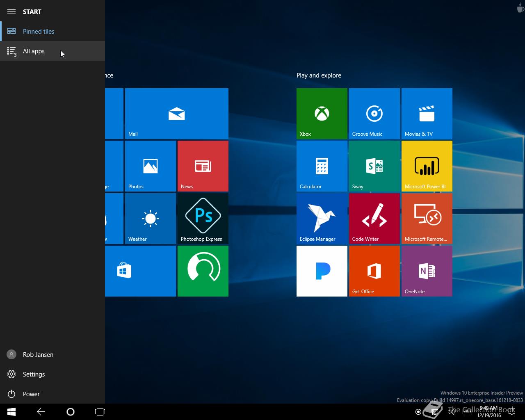This screenshot has height=420, width=525.
Task: Open the Code Writer tile
Action: click(374, 219)
